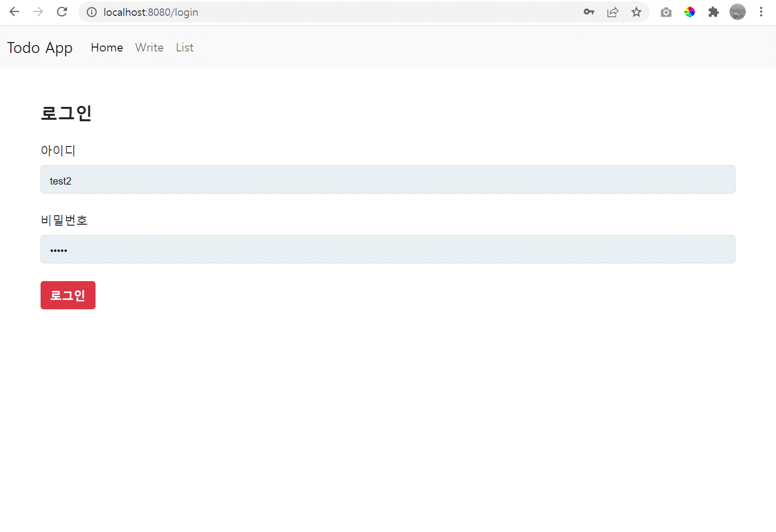Reload the login page
Image resolution: width=776 pixels, height=532 pixels.
[62, 12]
